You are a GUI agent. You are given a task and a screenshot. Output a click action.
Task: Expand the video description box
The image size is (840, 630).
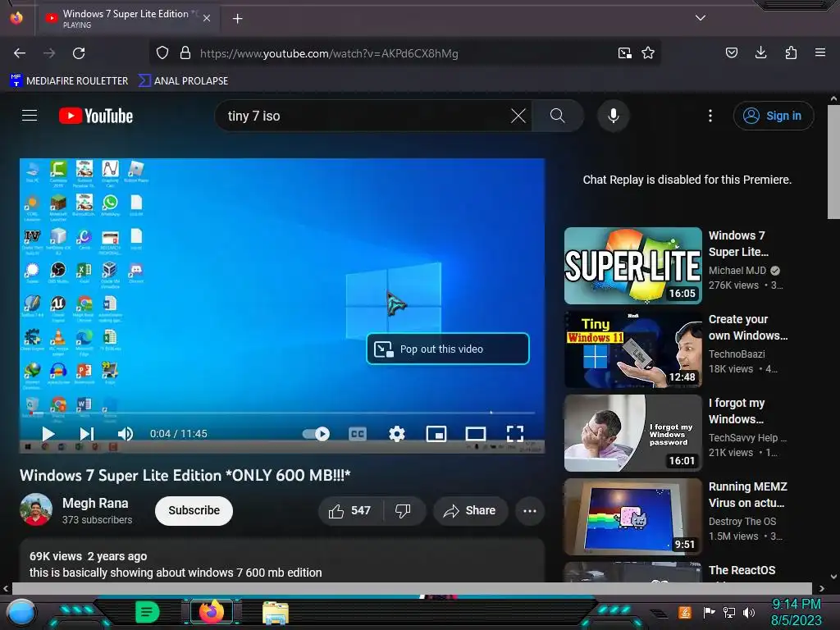coord(282,561)
